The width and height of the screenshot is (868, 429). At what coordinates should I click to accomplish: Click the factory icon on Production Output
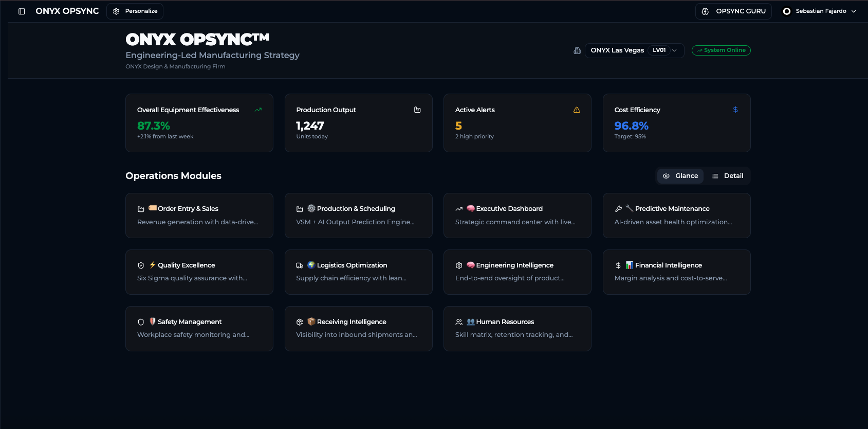[417, 110]
